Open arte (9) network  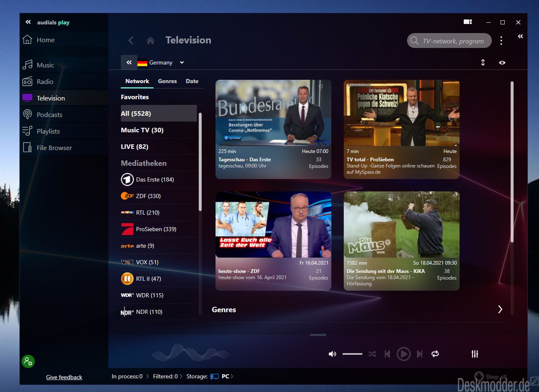tap(159, 246)
